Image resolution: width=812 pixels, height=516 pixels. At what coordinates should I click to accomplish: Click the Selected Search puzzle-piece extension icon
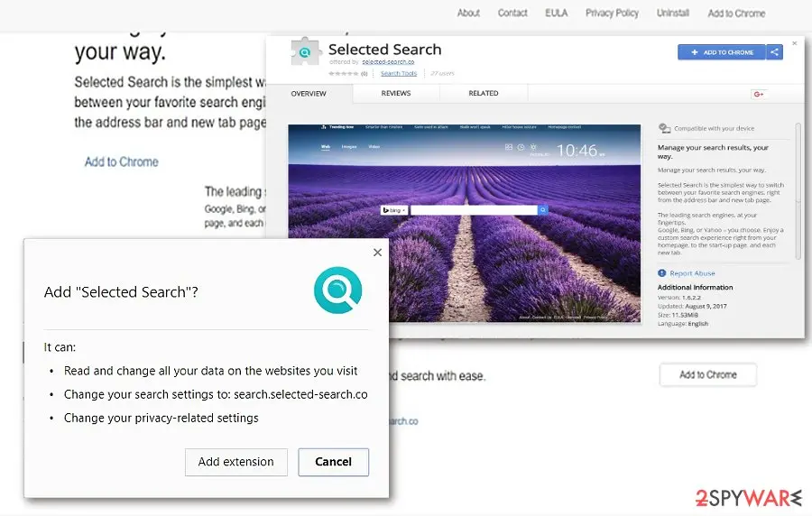305,51
